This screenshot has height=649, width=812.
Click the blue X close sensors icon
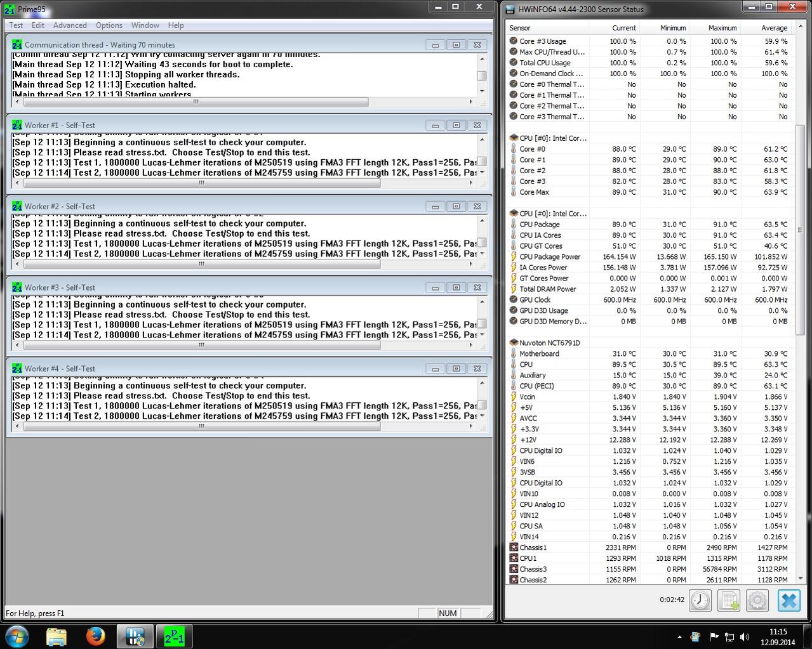789,600
